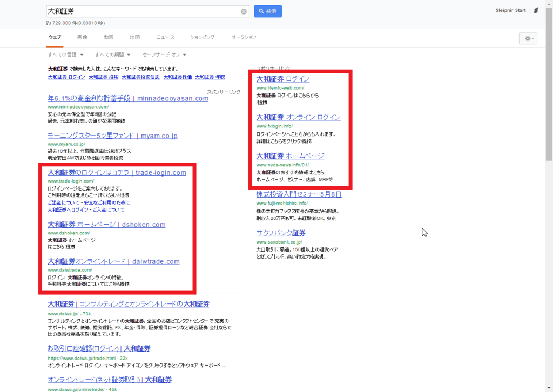Switch to the 地図 tab
Viewport: 553px width, 392px height.
[x=134, y=37]
